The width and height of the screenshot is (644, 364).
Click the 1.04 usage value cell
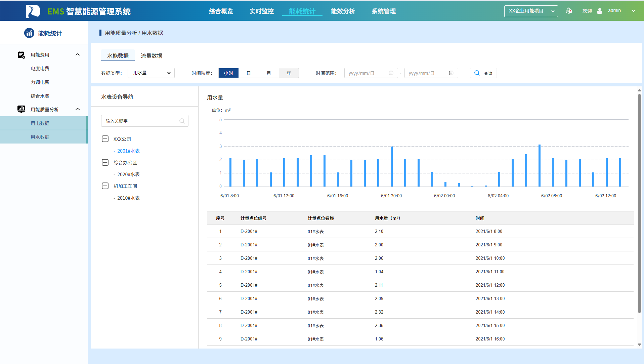coord(379,272)
